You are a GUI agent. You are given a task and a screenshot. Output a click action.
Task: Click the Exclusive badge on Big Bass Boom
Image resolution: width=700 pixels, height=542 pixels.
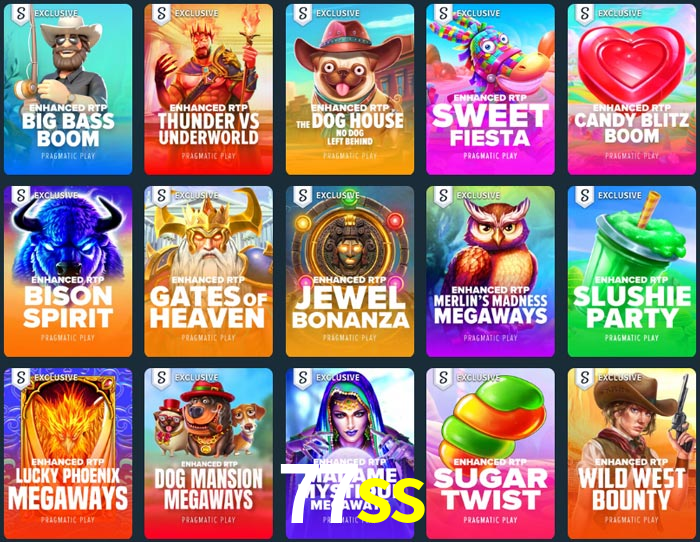click(56, 13)
